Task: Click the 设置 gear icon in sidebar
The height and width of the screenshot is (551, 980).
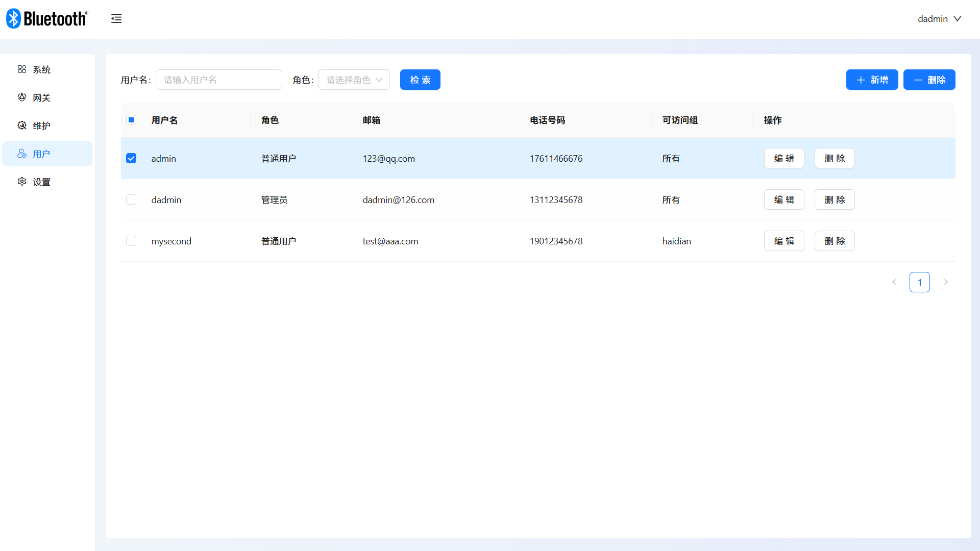Action: click(x=22, y=182)
